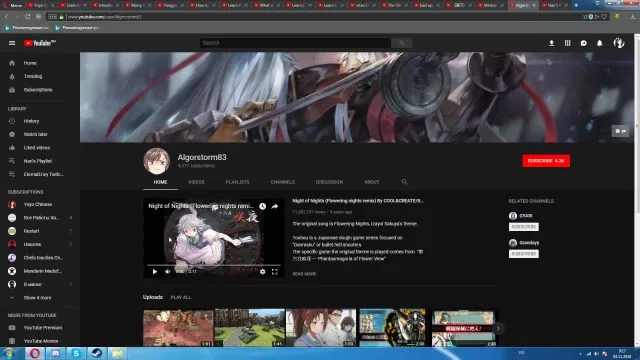Select the Home channel tab
640x360 pixels.
(x=160, y=182)
